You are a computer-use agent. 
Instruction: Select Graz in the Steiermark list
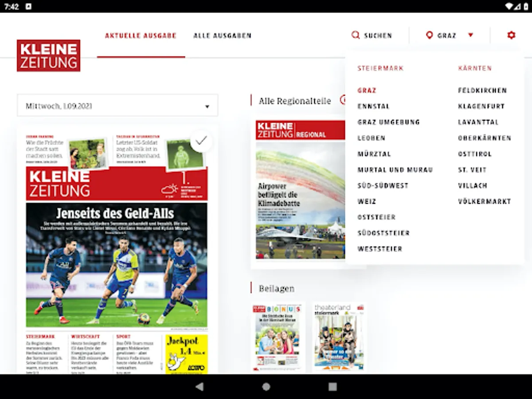pos(367,90)
